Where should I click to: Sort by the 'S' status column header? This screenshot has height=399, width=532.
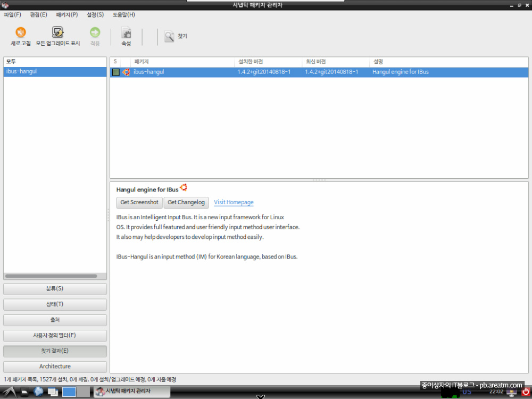115,62
